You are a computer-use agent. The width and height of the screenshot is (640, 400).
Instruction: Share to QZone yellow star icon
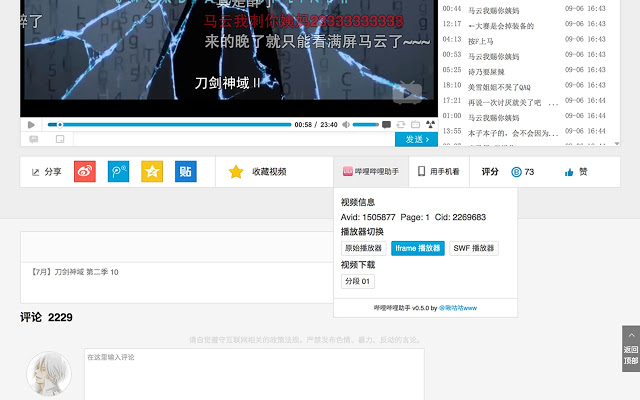[152, 172]
